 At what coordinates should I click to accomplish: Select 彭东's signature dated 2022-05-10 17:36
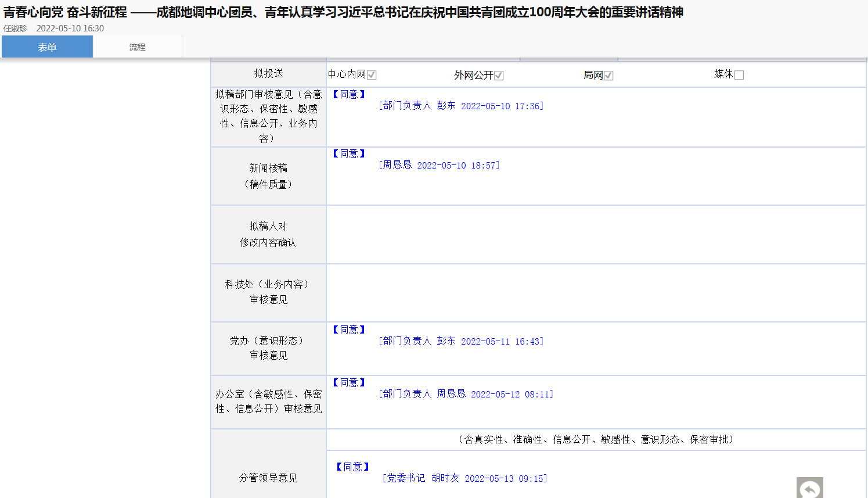coord(461,106)
